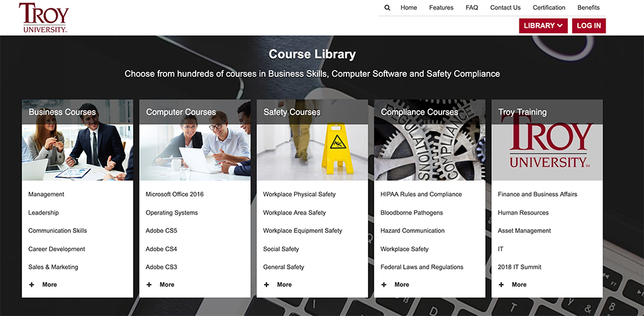Open Finance and Business Affairs training
644x316 pixels.
[x=538, y=195]
